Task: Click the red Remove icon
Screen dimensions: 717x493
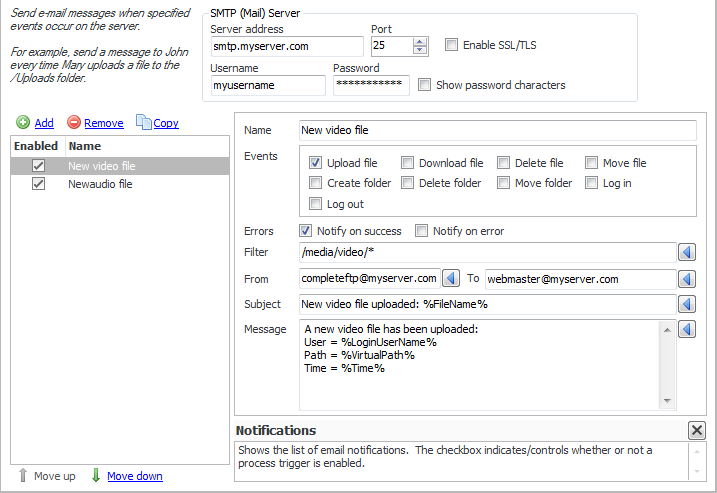Action: pyautogui.click(x=74, y=123)
